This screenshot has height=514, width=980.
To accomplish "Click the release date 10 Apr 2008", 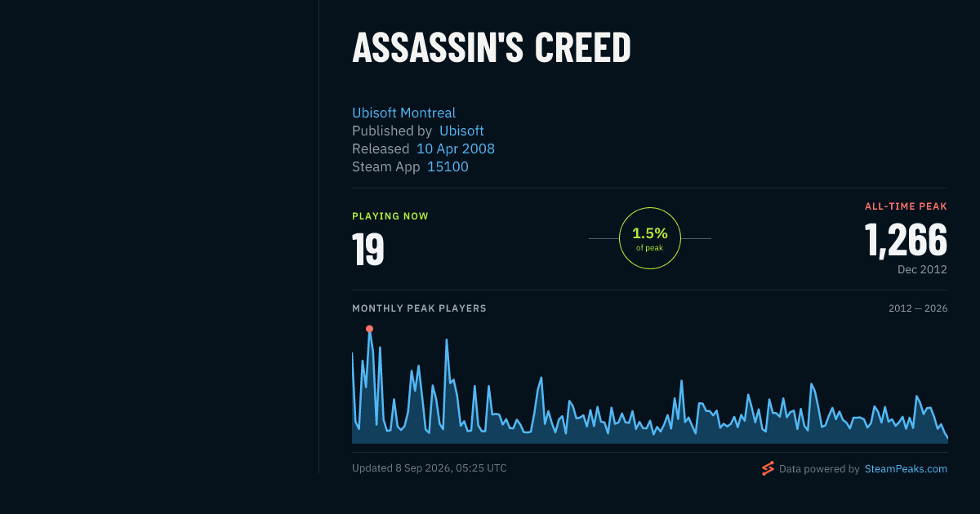I will pyautogui.click(x=456, y=148).
